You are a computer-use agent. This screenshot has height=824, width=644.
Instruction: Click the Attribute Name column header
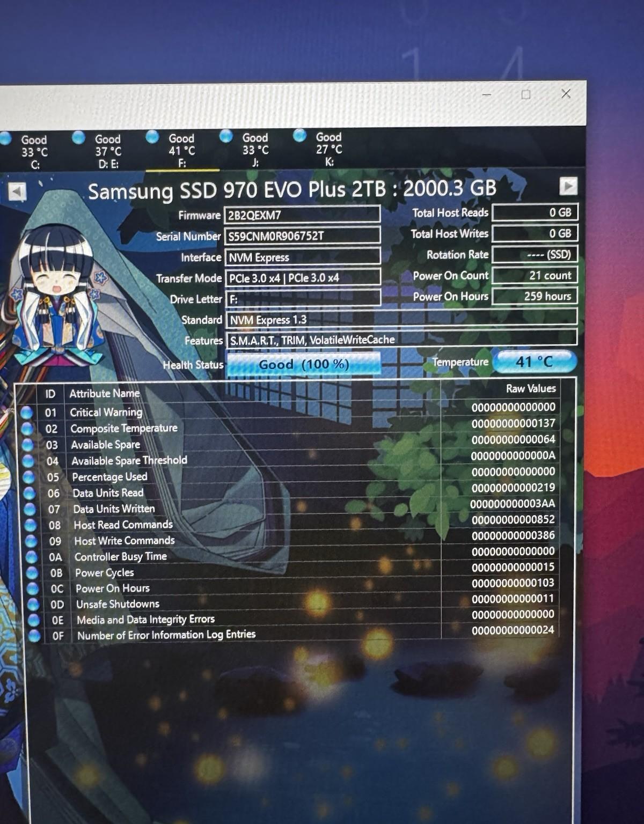coord(105,393)
